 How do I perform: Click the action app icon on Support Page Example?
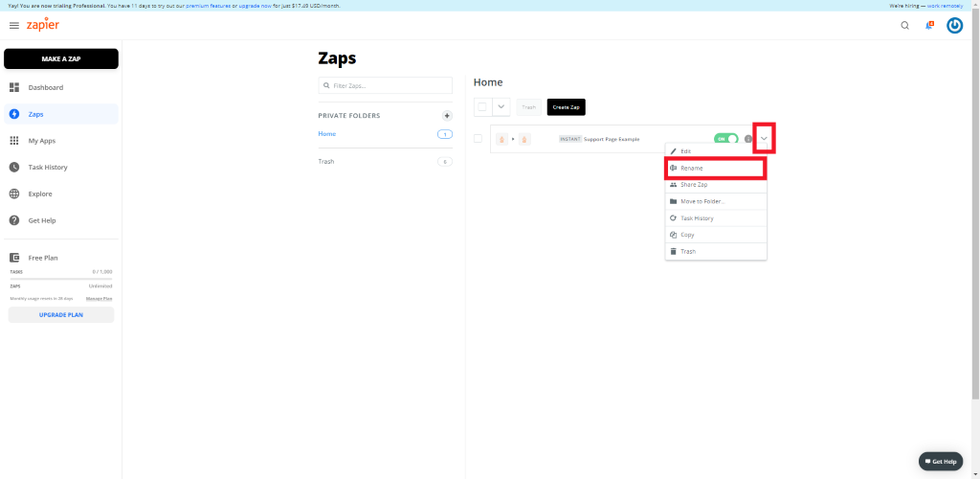click(x=524, y=139)
